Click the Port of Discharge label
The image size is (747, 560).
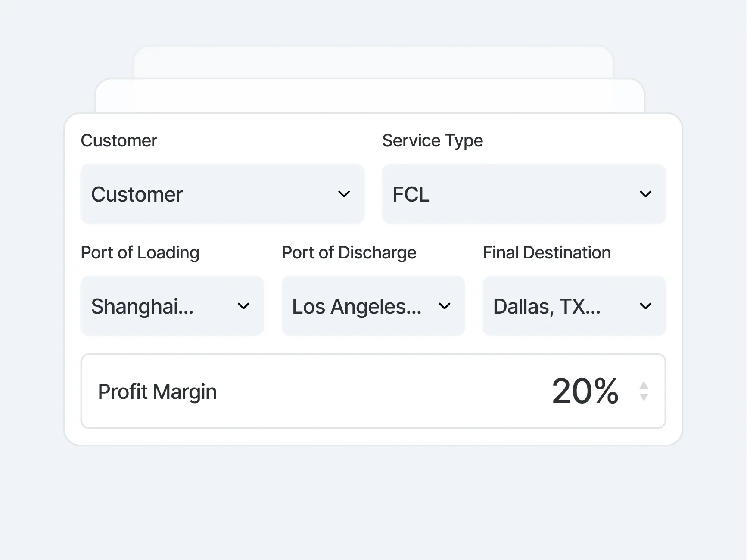(349, 252)
